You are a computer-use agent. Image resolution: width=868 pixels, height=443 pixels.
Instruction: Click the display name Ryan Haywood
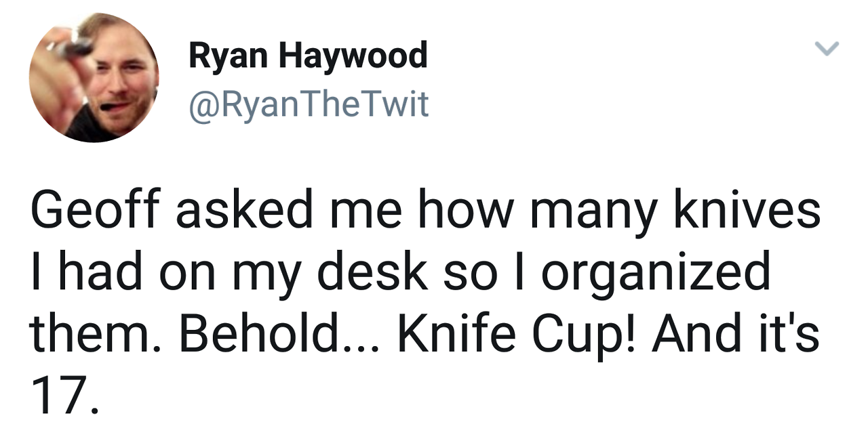[308, 55]
